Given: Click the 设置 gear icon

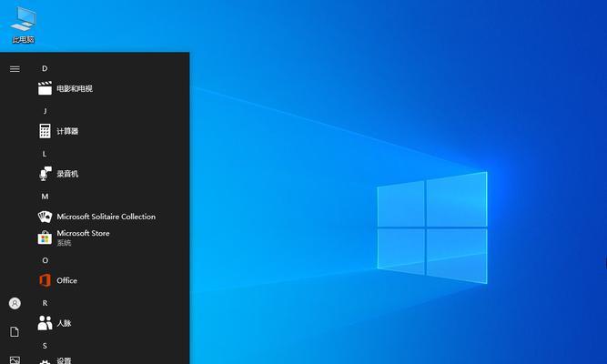Looking at the screenshot, I should point(45,361).
